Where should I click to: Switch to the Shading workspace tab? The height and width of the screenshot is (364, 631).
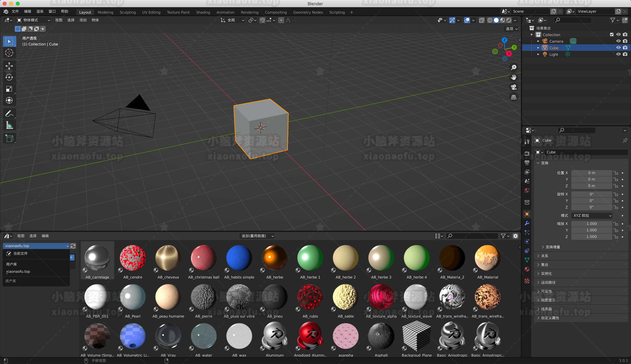pos(203,12)
